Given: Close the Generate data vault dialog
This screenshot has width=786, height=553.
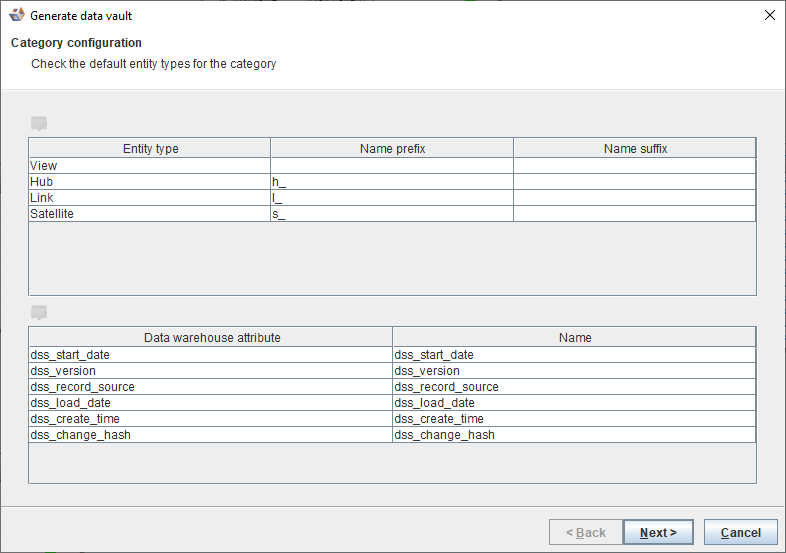Looking at the screenshot, I should pyautogui.click(x=769, y=16).
